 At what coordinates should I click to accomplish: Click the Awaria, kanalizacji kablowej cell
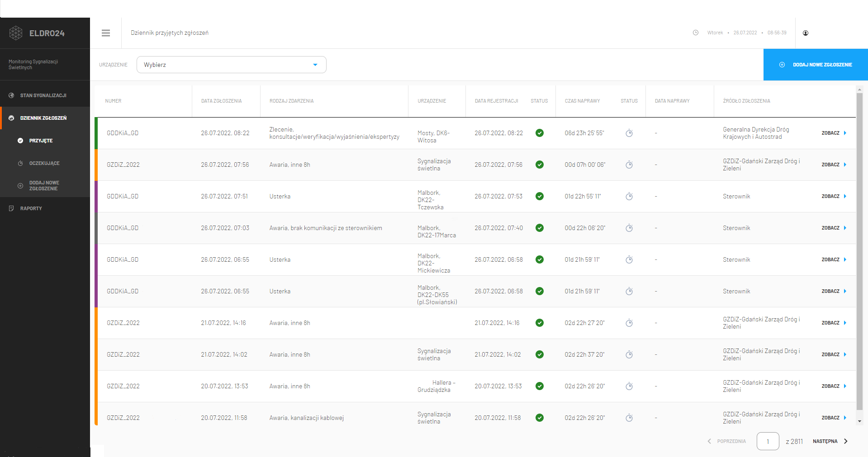click(306, 418)
